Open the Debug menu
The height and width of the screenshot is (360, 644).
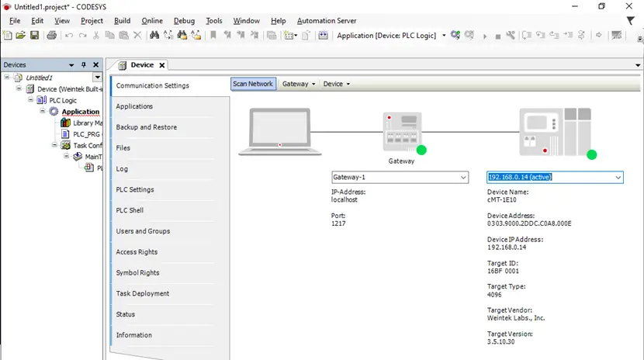coord(184,20)
